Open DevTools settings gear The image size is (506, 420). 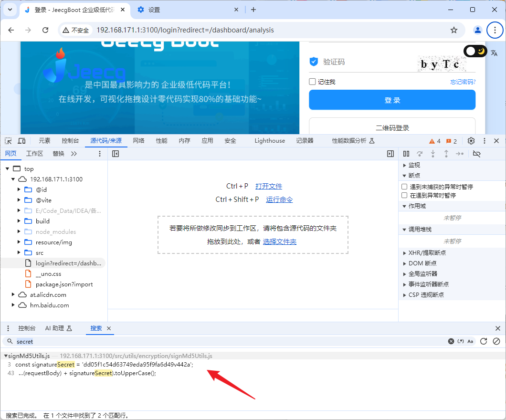point(471,141)
